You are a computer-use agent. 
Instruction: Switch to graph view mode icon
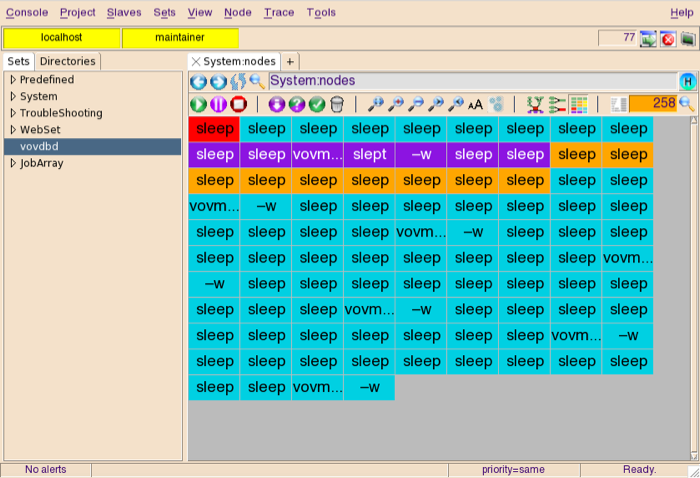(x=536, y=104)
